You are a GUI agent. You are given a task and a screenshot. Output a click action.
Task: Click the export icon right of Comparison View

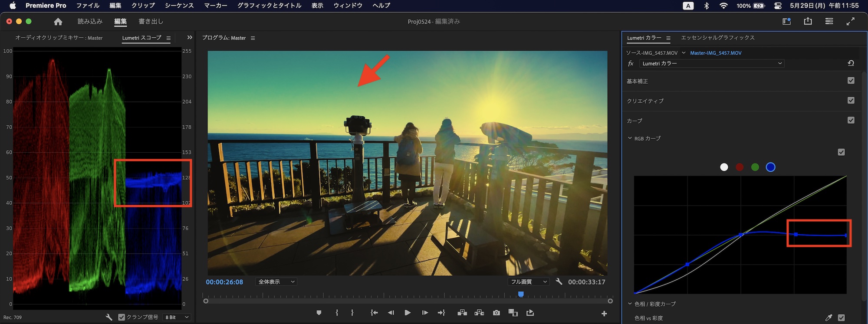pos(530,313)
